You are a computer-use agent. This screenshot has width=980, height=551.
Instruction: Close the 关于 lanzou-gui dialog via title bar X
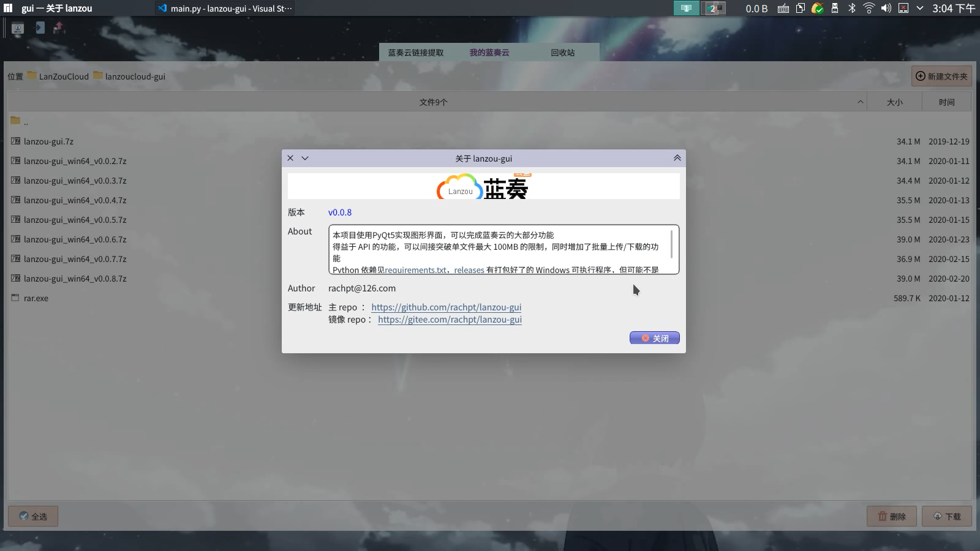[x=290, y=158]
